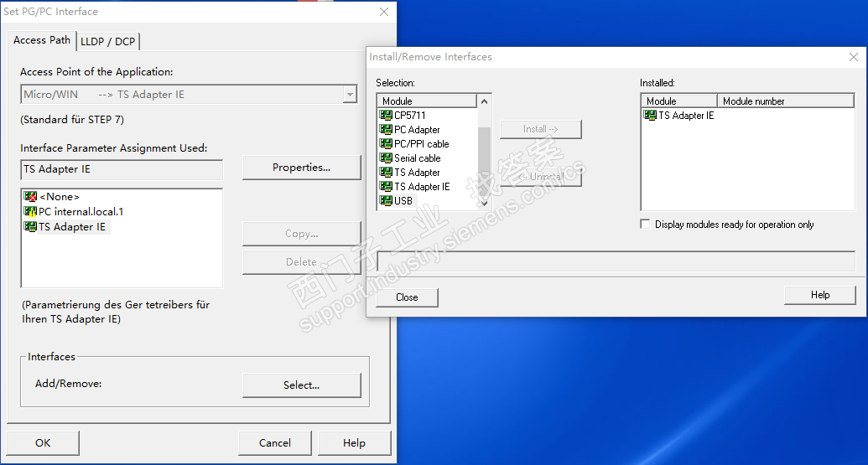The width and height of the screenshot is (868, 465).
Task: Click scroll up arrow in Selection list
Action: 485,101
